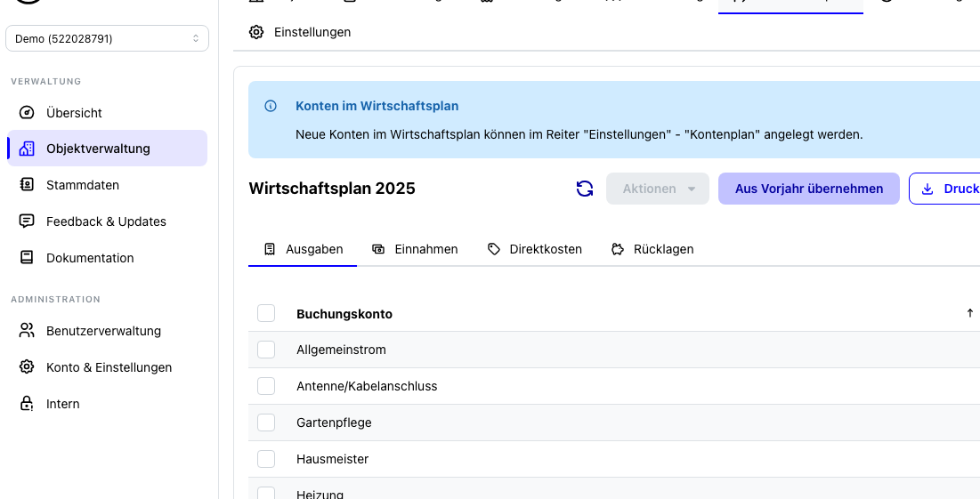Open Konto & Einstellungen link

(108, 366)
